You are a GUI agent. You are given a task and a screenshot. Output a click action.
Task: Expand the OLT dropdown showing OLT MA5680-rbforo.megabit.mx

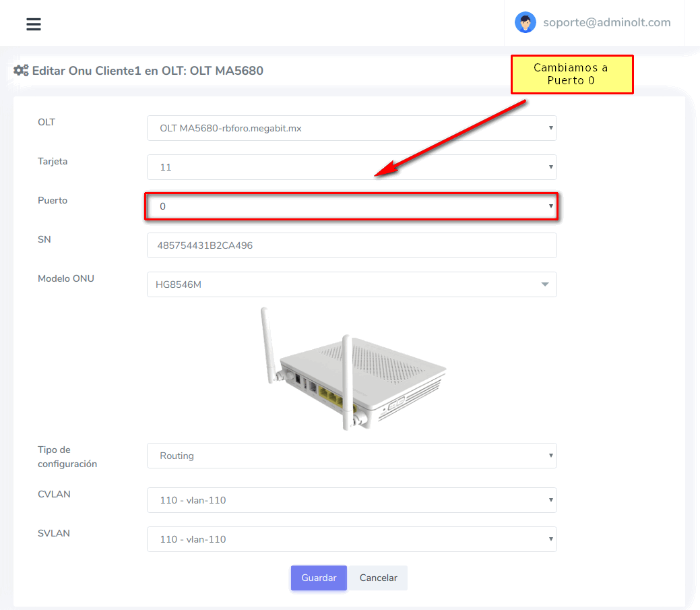pos(351,128)
